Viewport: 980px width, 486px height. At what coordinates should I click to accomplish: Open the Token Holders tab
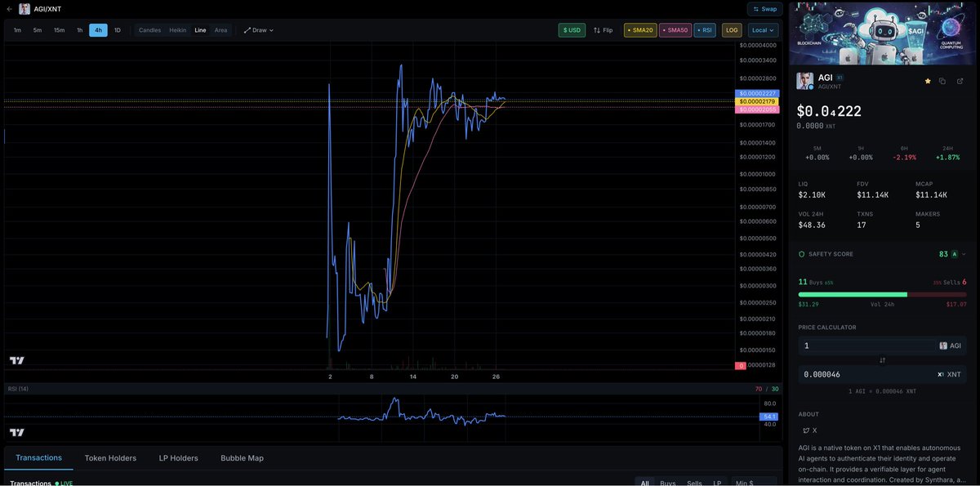click(x=110, y=458)
